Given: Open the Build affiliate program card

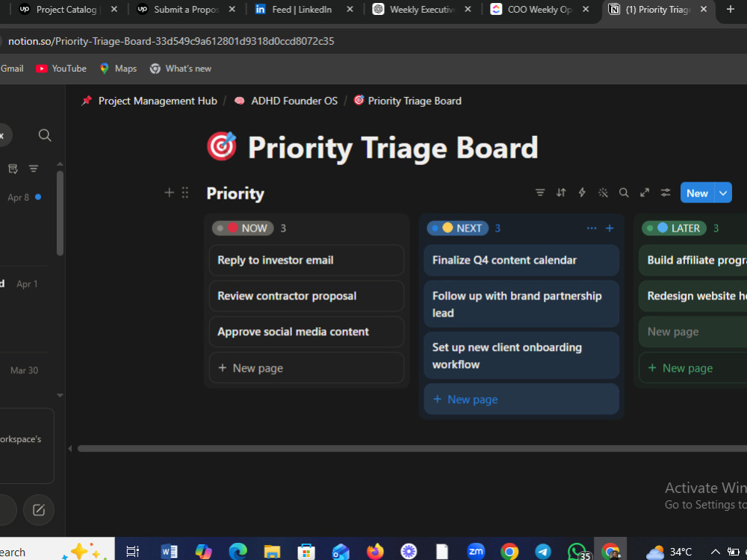Looking at the screenshot, I should click(693, 260).
